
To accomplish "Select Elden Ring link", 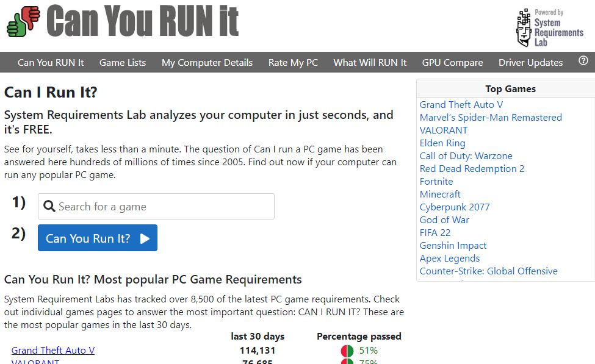I will pos(442,143).
